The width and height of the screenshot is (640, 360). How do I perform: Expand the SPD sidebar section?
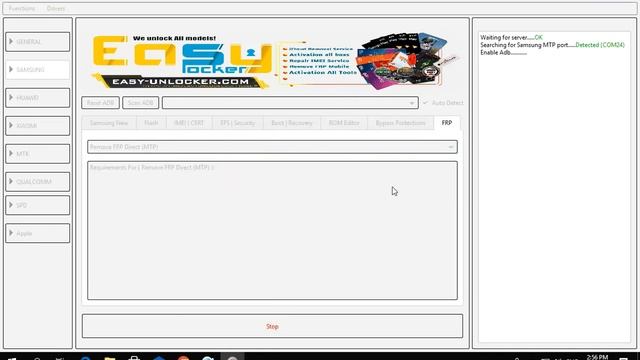pyautogui.click(x=38, y=205)
